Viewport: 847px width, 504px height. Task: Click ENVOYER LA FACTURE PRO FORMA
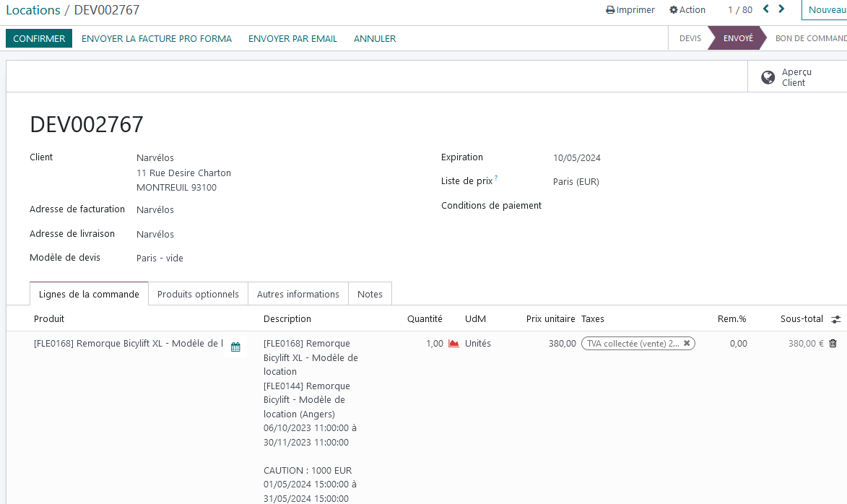tap(157, 38)
